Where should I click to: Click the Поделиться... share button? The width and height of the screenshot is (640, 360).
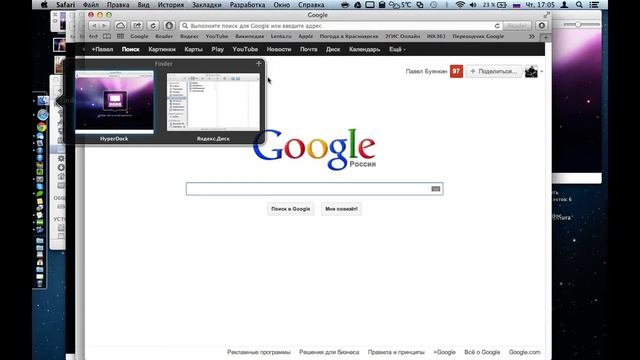(494, 71)
